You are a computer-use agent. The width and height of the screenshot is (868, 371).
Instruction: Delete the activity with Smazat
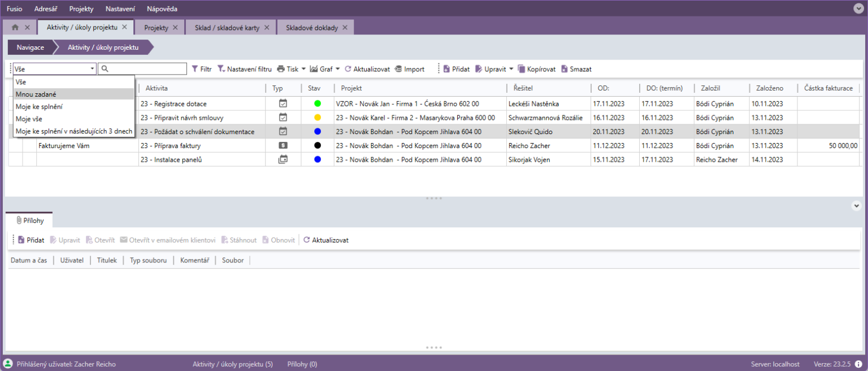pos(576,69)
